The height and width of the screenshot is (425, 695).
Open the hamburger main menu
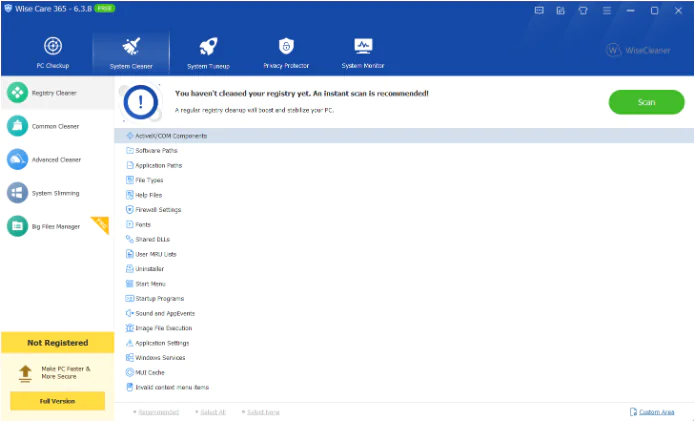coord(606,10)
